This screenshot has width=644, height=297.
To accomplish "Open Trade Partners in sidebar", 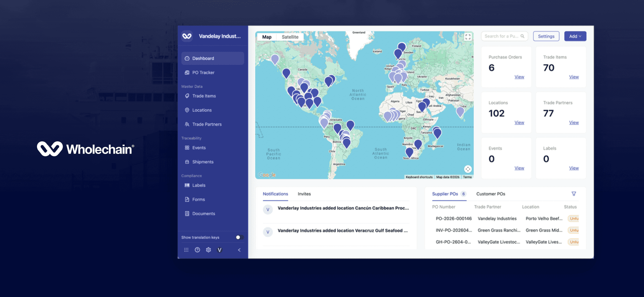I will point(213,124).
